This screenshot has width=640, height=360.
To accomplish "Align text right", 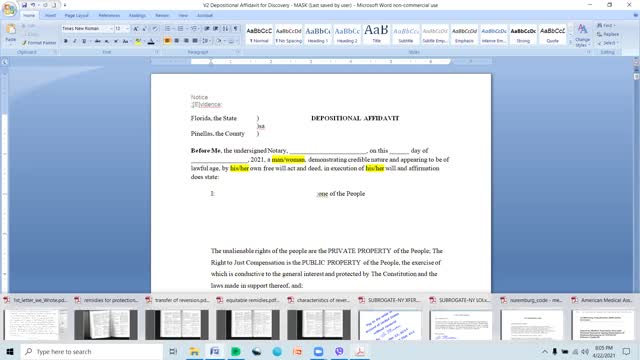I will click(x=186, y=41).
